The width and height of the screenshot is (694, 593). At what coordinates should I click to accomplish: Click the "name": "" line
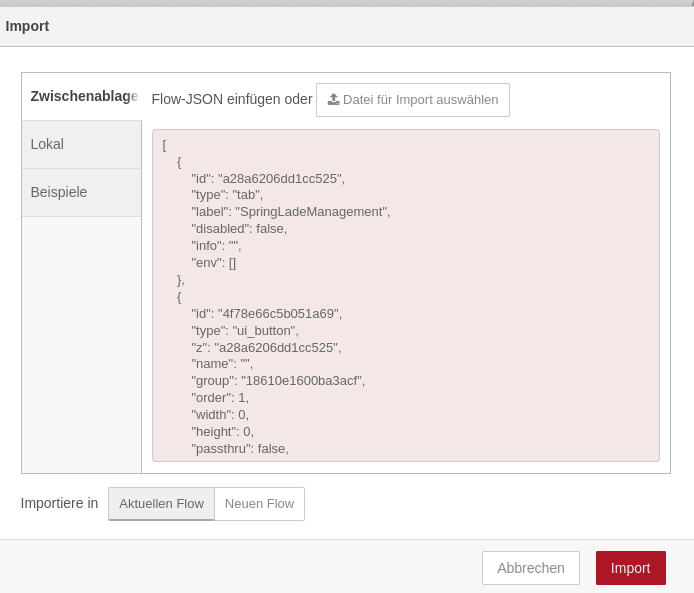click(x=222, y=364)
